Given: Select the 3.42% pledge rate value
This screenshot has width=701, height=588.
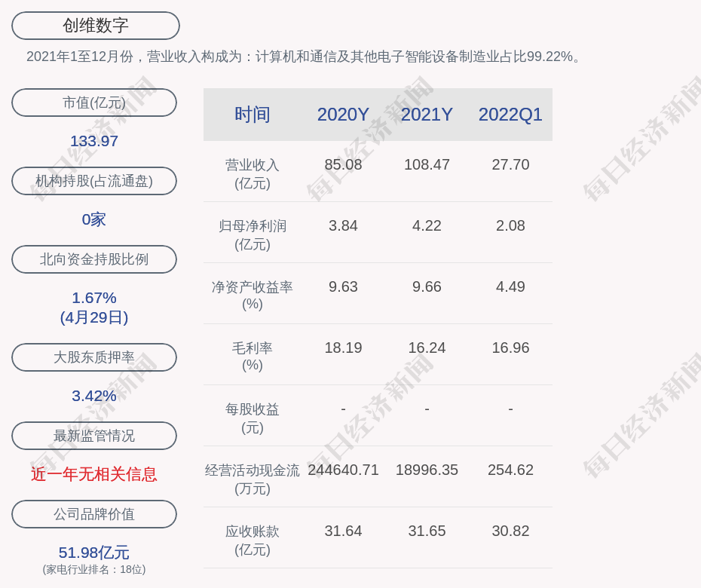Looking at the screenshot, I should pyautogui.click(x=94, y=396).
